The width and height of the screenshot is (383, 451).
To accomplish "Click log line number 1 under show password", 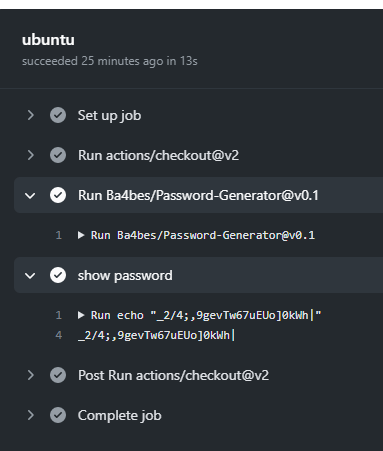I will click(x=59, y=315).
